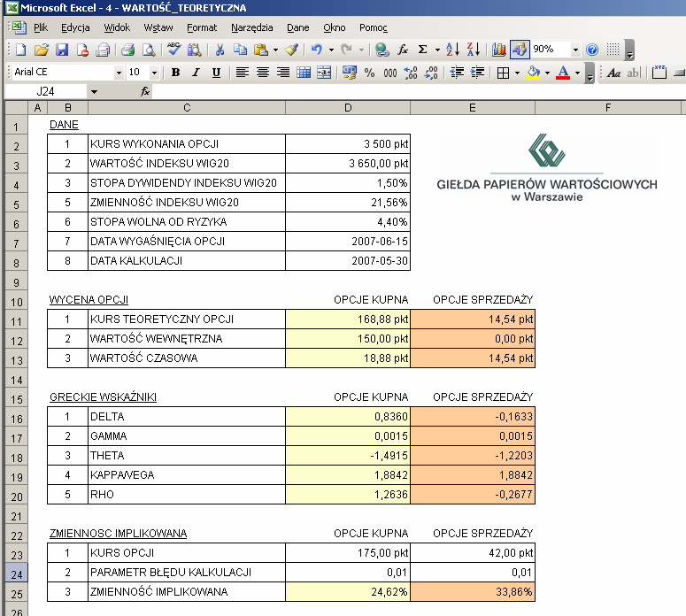Center cell text horizontally

pyautogui.click(x=263, y=73)
